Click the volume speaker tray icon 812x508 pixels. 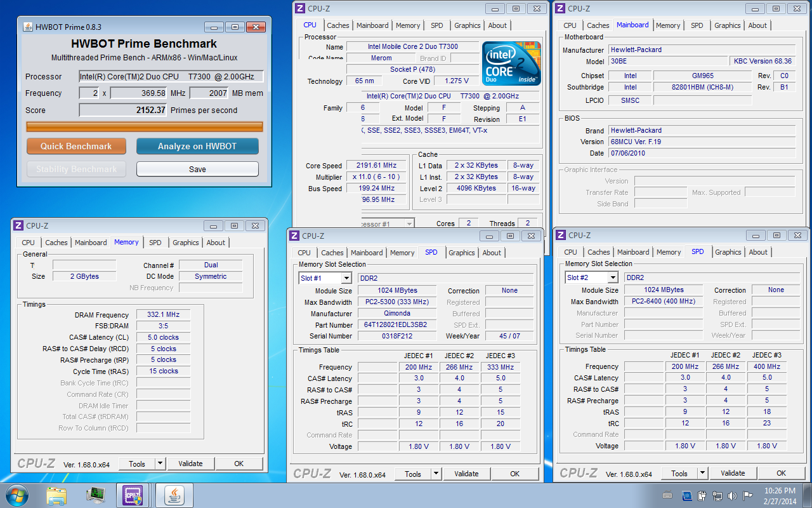[733, 495]
